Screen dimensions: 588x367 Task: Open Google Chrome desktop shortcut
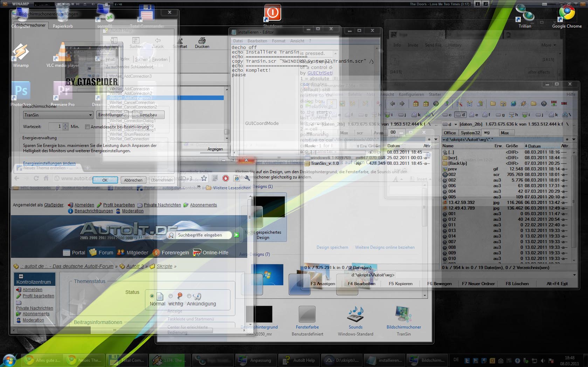[567, 14]
